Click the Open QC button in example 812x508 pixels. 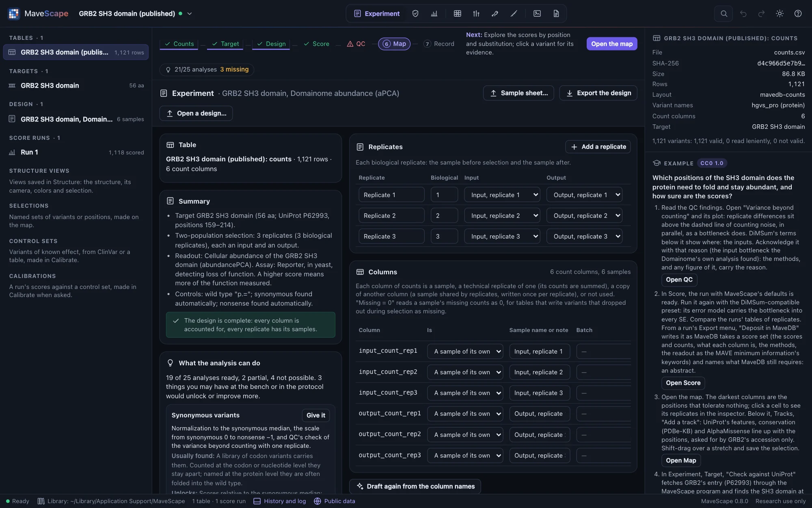(x=679, y=280)
